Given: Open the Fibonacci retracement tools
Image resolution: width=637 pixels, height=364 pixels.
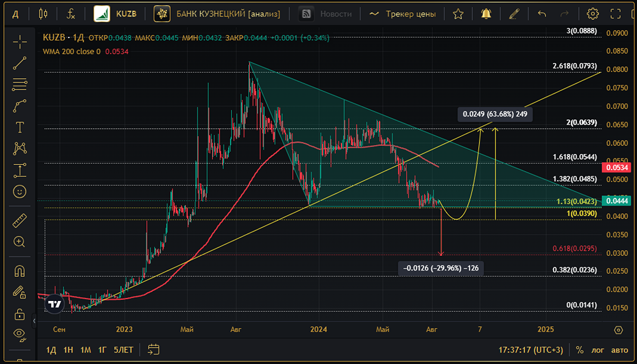Looking at the screenshot, I should click(20, 85).
